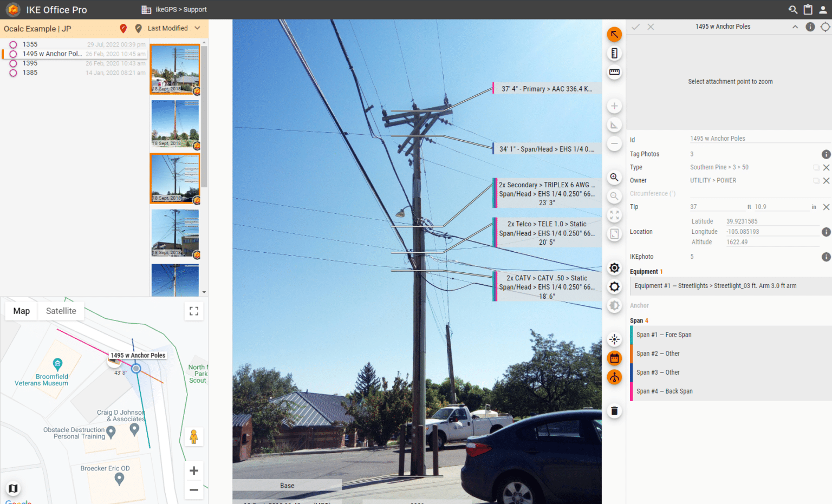The height and width of the screenshot is (504, 832).
Task: Click the zoom in magnifier icon
Action: (614, 177)
